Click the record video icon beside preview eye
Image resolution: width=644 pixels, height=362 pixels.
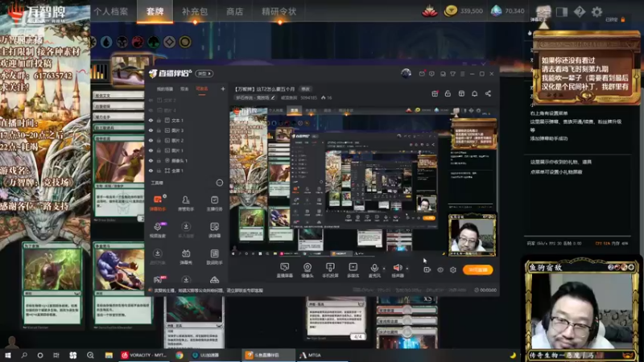pos(427,269)
